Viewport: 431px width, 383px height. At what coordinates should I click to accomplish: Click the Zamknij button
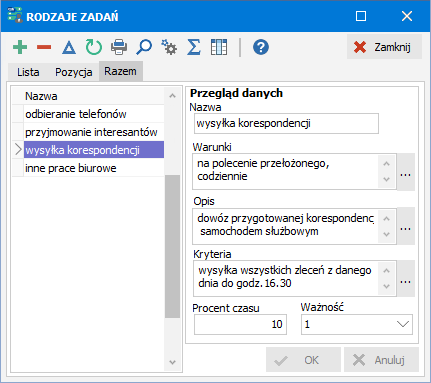384,47
